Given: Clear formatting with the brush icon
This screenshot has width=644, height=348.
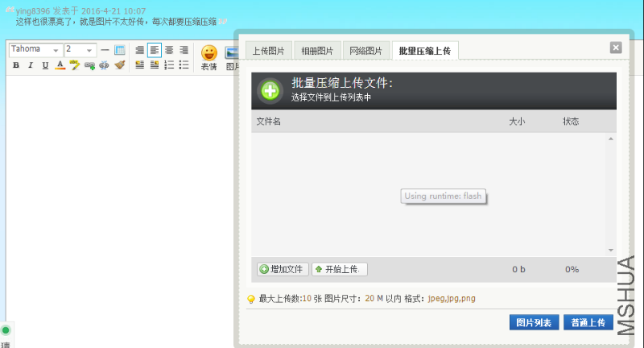Looking at the screenshot, I should tap(119, 65).
